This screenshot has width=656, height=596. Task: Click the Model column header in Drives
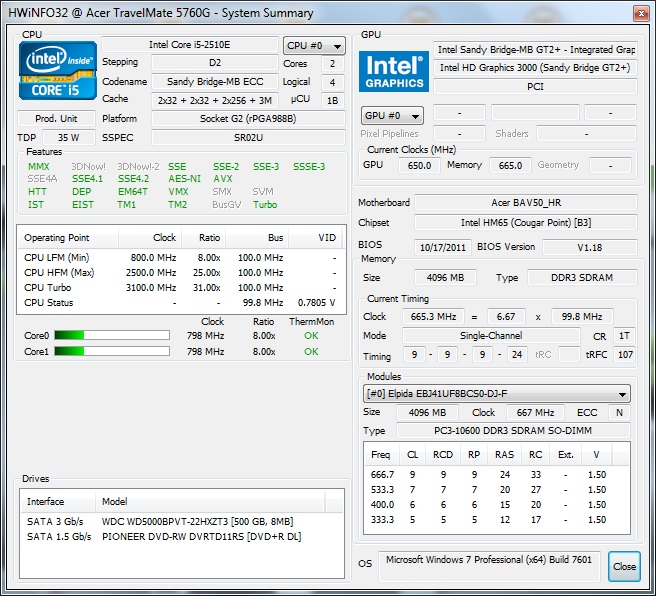pyautogui.click(x=210, y=501)
